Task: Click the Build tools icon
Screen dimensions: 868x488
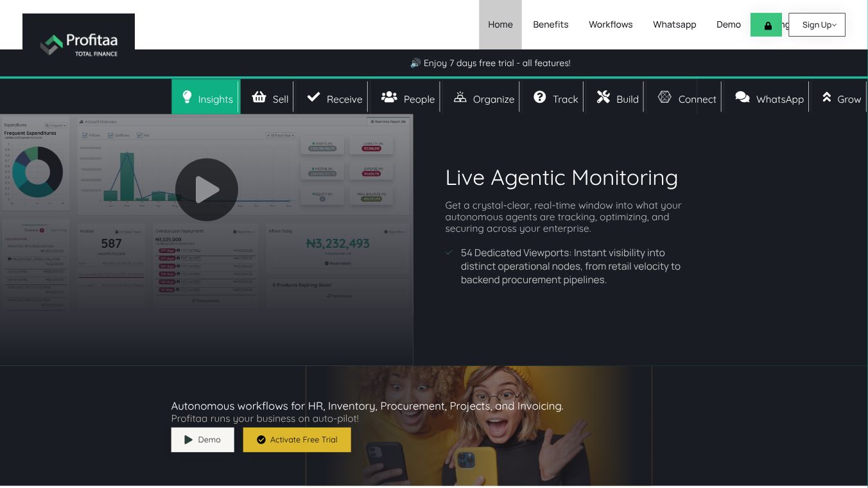Action: (x=603, y=97)
